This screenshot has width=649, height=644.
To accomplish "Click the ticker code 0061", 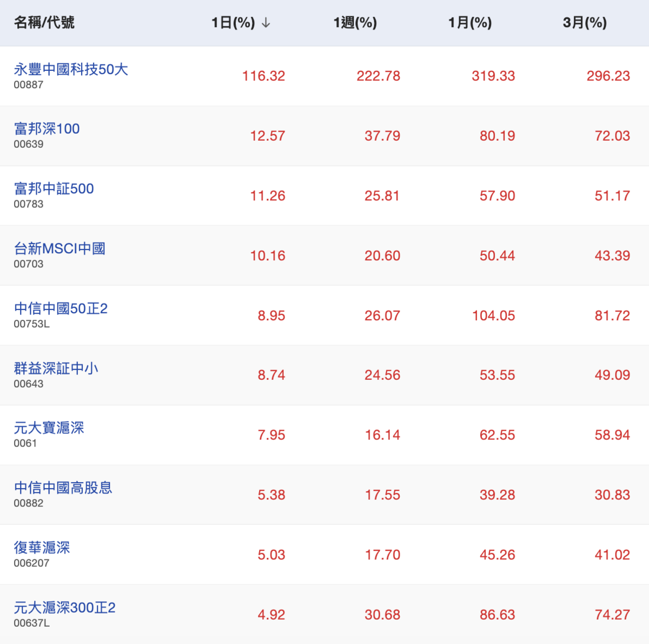I will tap(25, 444).
